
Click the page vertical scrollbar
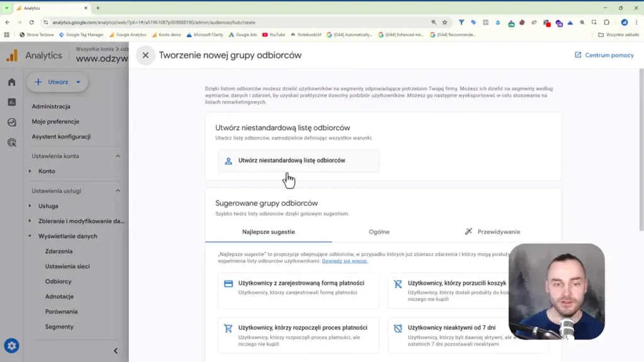click(x=641, y=150)
